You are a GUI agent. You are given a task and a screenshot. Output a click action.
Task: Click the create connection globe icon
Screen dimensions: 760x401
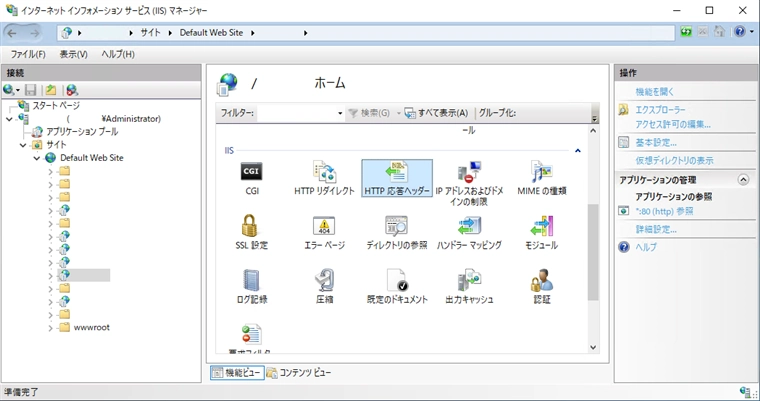9,90
